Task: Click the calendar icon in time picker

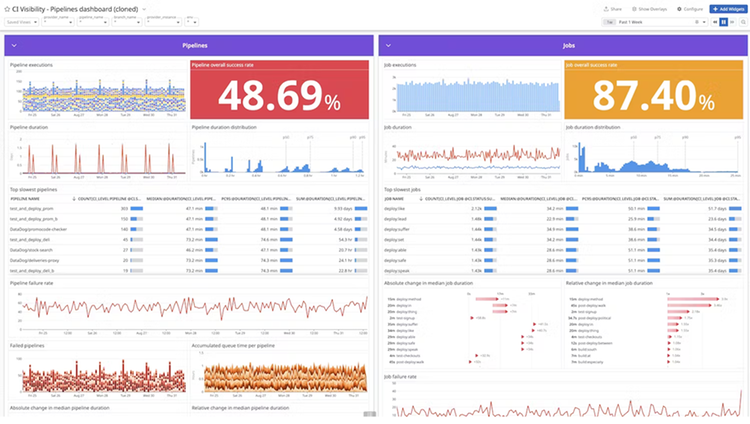Action: click(x=697, y=22)
